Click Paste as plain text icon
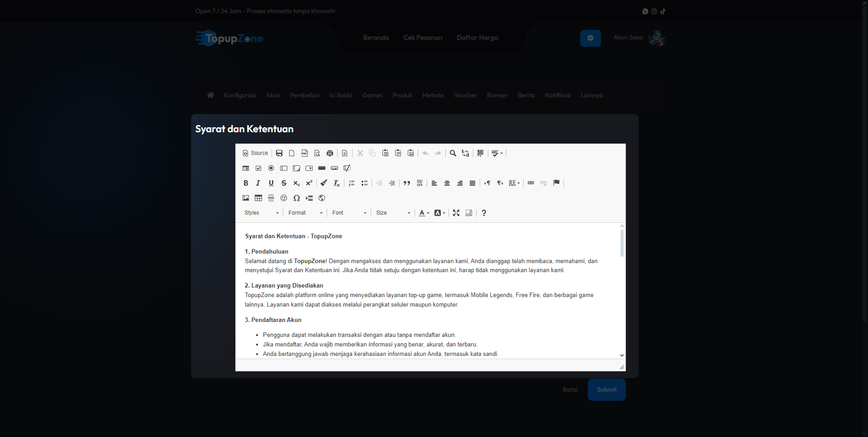Image resolution: width=868 pixels, height=437 pixels. (398, 153)
